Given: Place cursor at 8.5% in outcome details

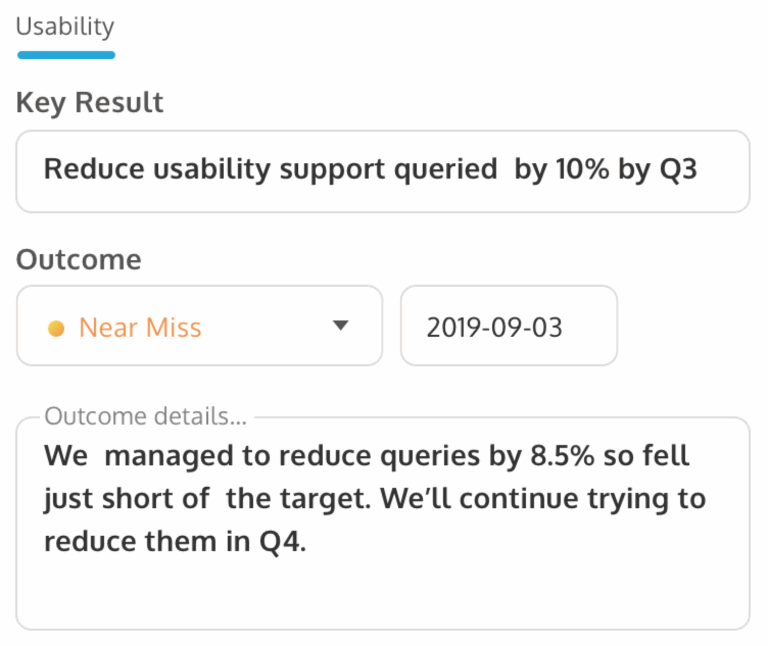Looking at the screenshot, I should [558, 458].
